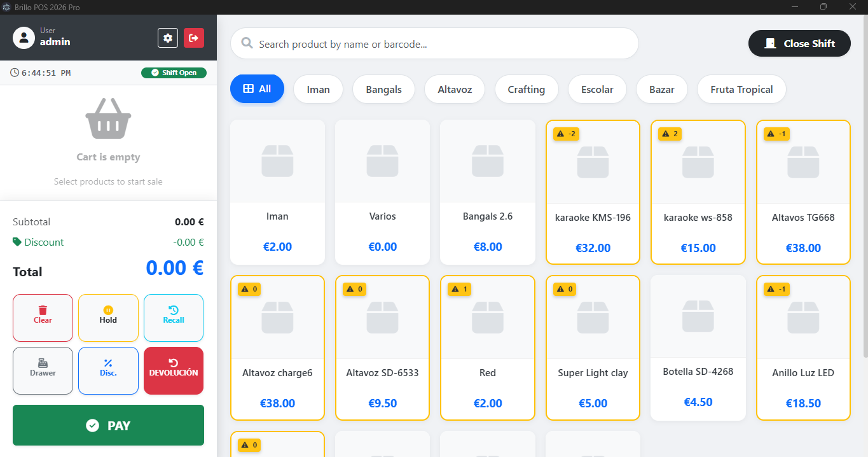Click the stock warning badge on Altavoz charge6
This screenshot has height=457, width=868.
point(249,289)
